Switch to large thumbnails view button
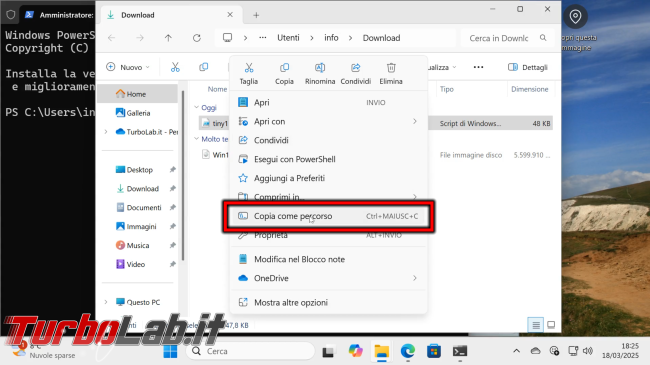The height and width of the screenshot is (365, 650). (x=551, y=325)
